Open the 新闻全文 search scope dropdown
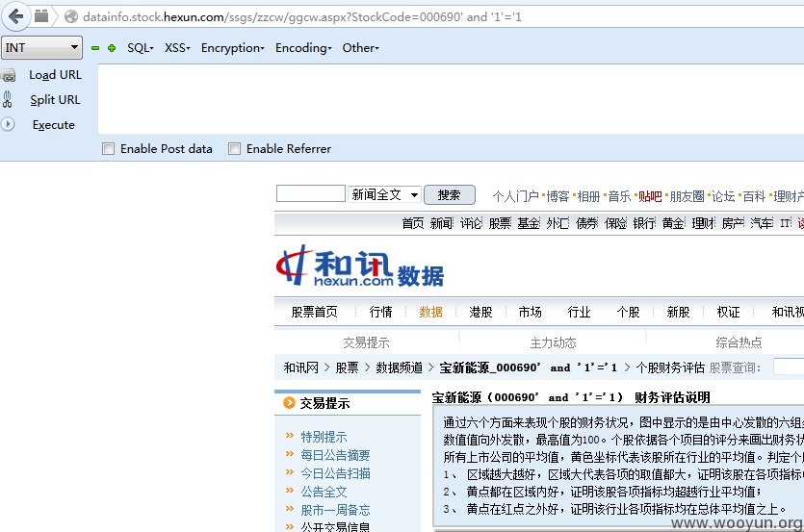 click(x=384, y=194)
